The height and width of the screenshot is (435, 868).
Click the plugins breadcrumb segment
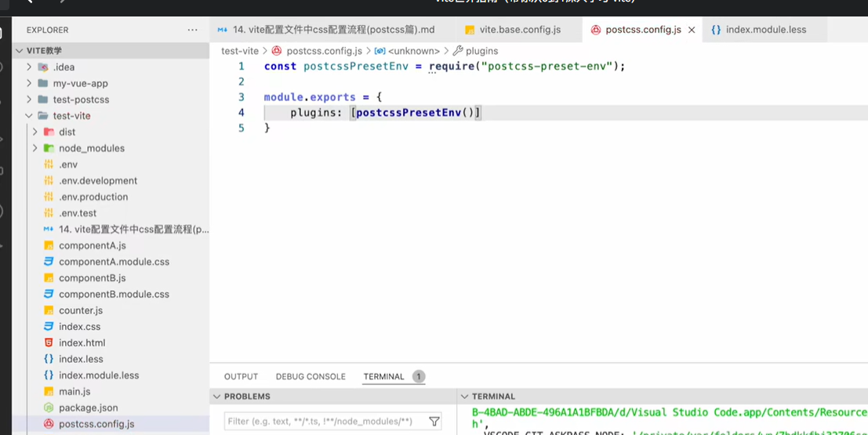click(x=481, y=51)
